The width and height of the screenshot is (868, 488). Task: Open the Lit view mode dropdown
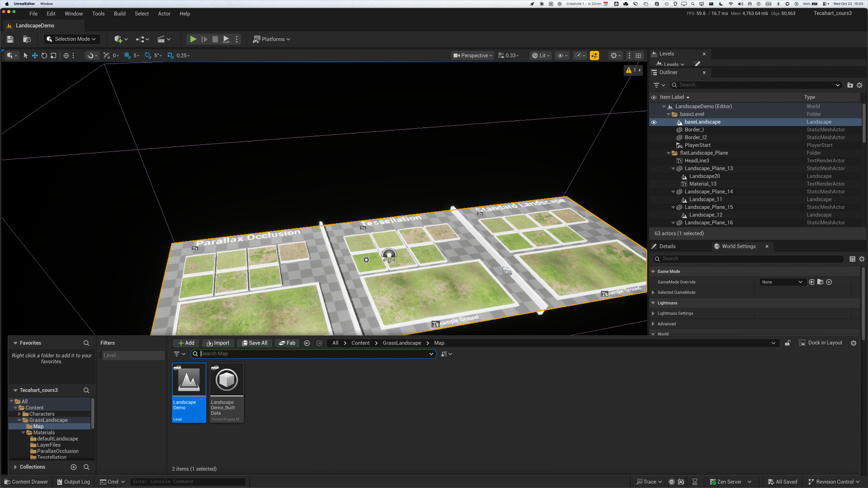tap(540, 56)
